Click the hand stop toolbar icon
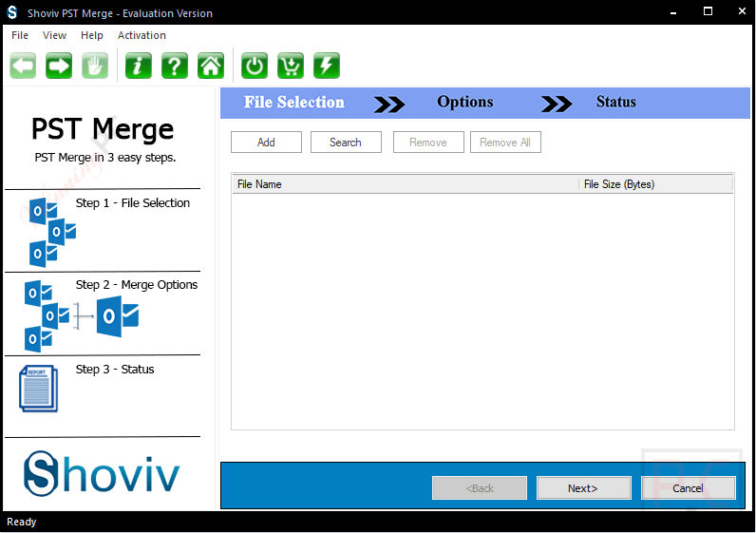 click(x=95, y=66)
